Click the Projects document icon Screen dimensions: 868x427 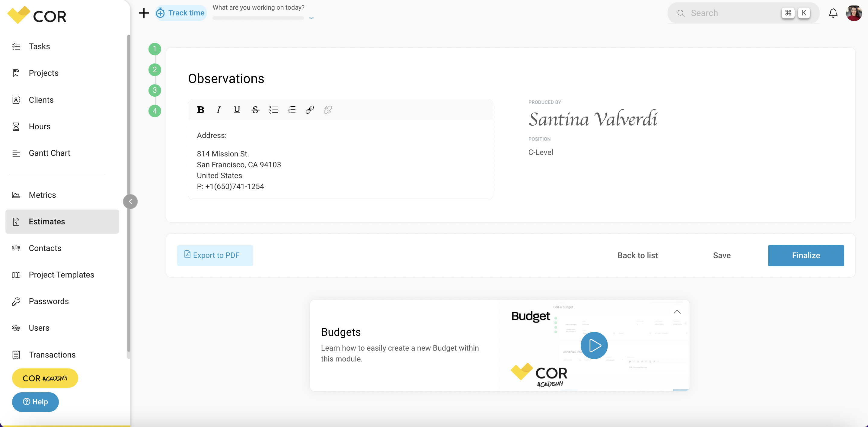coord(16,73)
